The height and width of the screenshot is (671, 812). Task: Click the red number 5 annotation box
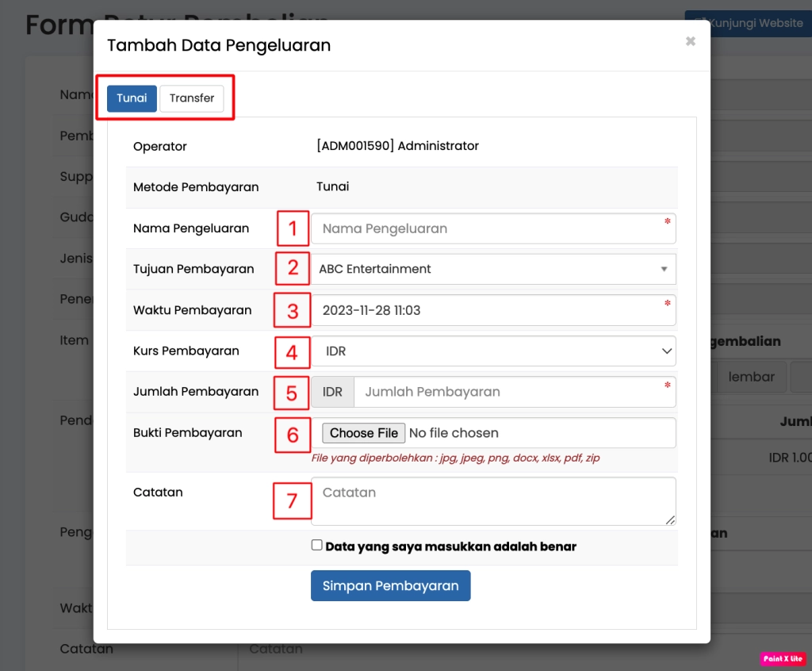coord(292,393)
